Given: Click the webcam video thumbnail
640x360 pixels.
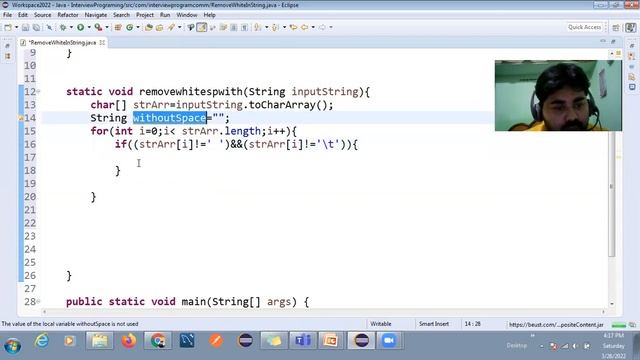Looking at the screenshot, I should point(558,96).
